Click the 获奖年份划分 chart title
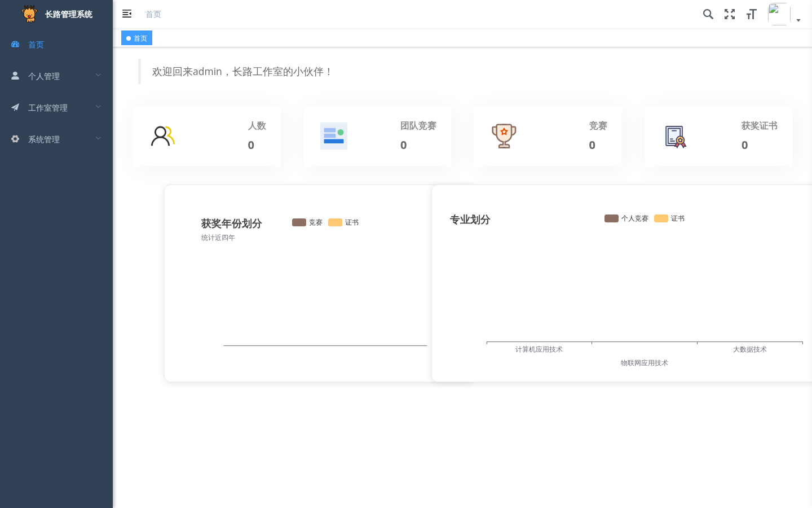Image resolution: width=812 pixels, height=508 pixels. coord(232,224)
